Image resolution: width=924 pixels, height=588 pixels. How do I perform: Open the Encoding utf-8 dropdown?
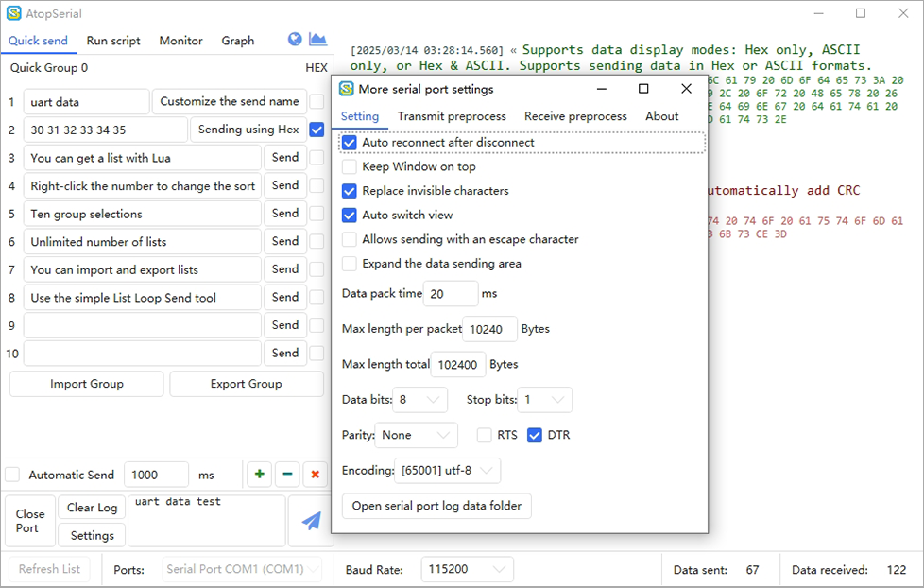(x=447, y=471)
